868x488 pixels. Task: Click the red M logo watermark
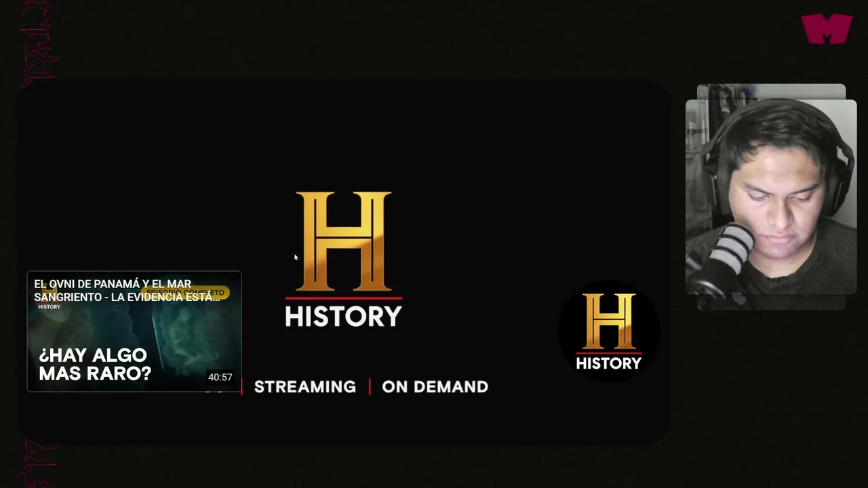pyautogui.click(x=827, y=28)
